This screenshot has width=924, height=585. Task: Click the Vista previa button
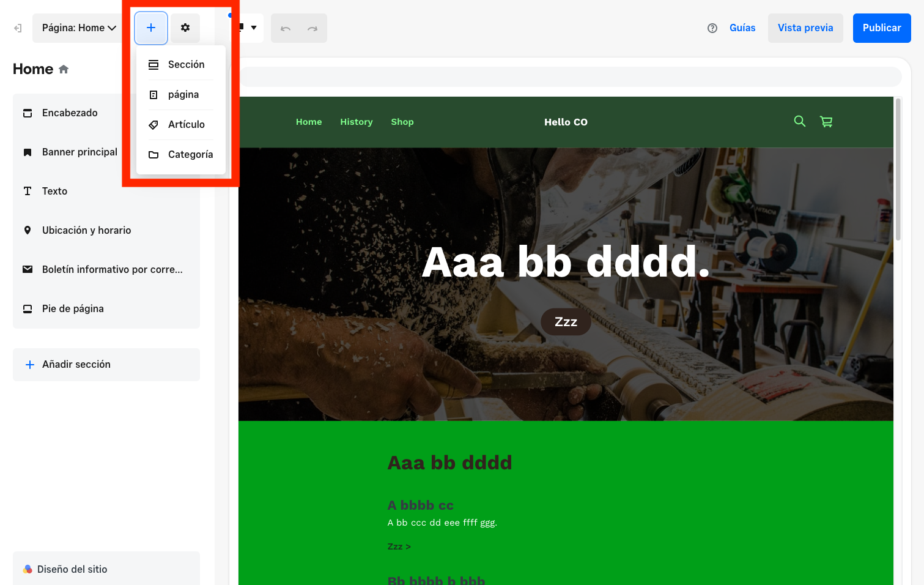pyautogui.click(x=805, y=28)
